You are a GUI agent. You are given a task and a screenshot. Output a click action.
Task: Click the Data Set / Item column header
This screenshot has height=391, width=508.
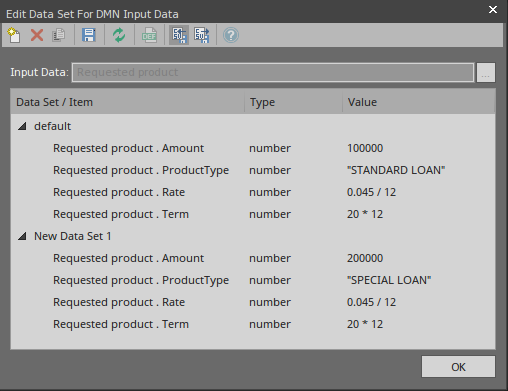click(128, 102)
